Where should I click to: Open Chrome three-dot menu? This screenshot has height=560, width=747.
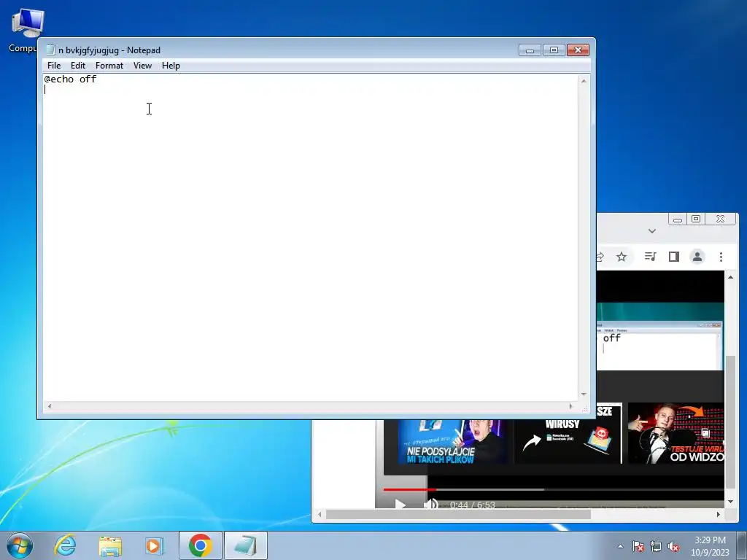(x=721, y=257)
